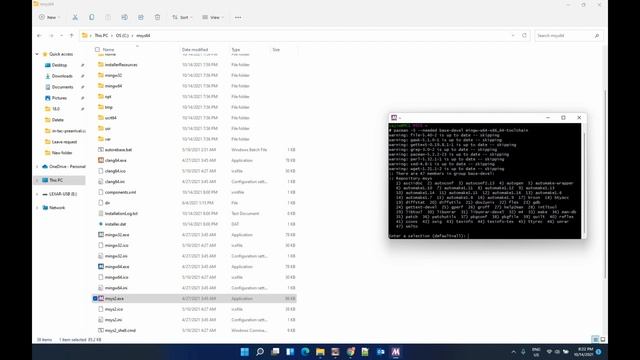Collapse the Quick access tree node
The width and height of the screenshot is (640, 360).
point(37,54)
